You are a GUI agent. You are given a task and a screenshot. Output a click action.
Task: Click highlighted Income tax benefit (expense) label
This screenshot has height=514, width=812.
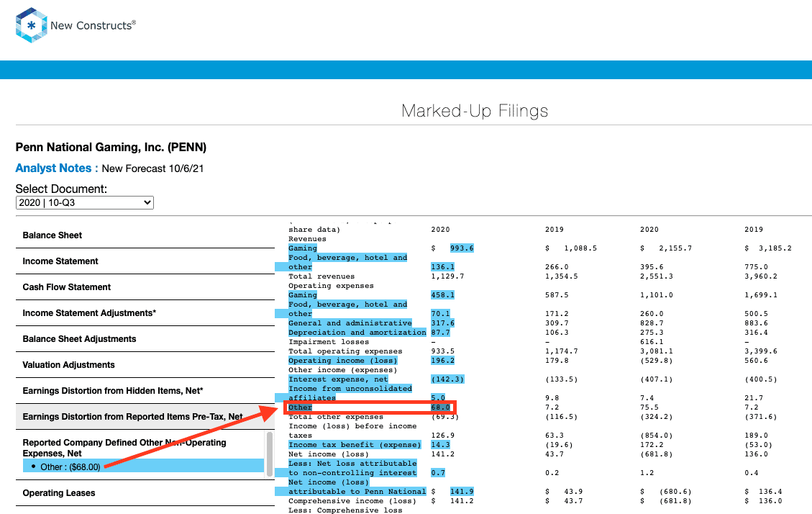click(x=355, y=445)
